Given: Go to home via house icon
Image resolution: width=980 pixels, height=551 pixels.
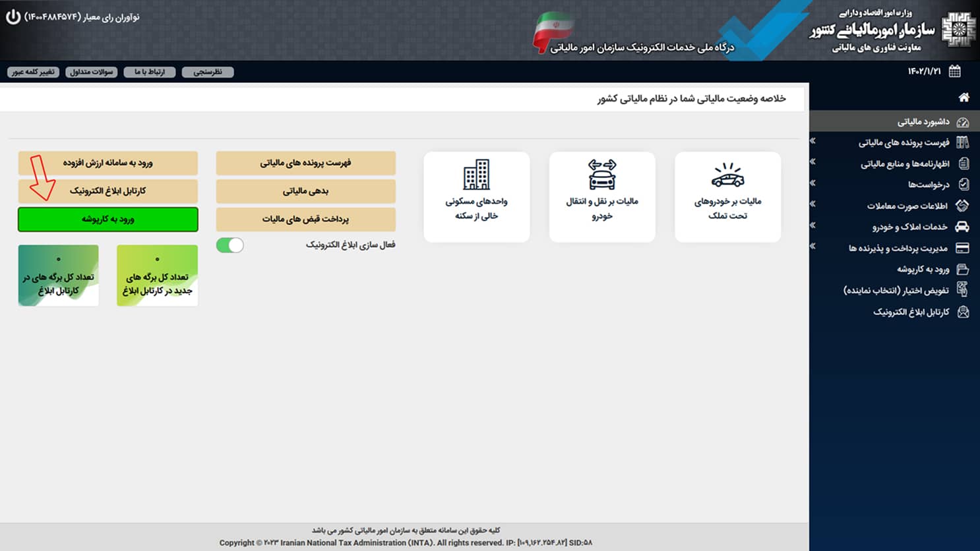Looking at the screenshot, I should pos(964,98).
